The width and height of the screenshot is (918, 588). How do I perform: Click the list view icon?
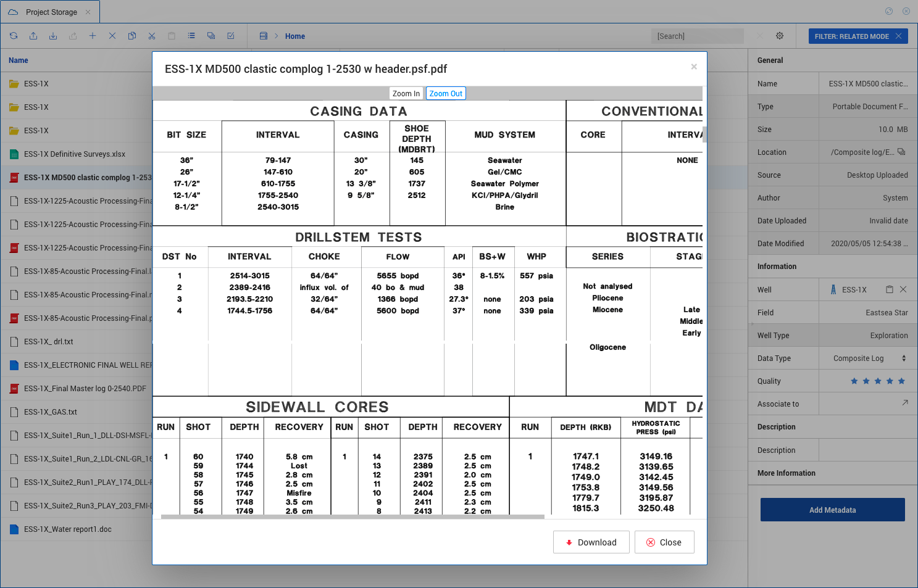tap(191, 36)
